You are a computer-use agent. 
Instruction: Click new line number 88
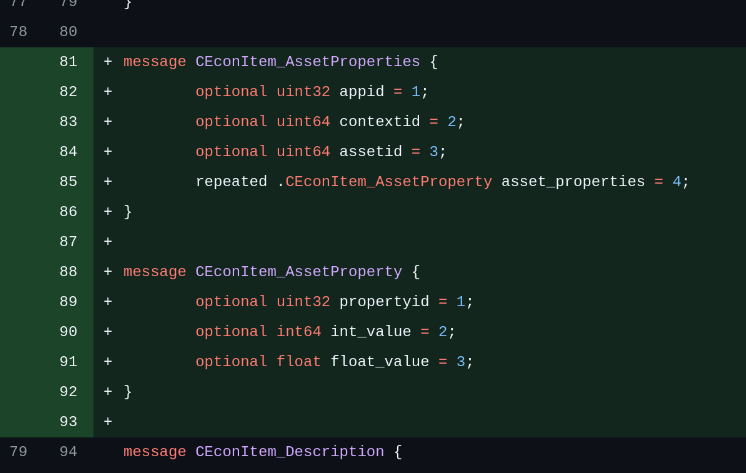(x=68, y=272)
